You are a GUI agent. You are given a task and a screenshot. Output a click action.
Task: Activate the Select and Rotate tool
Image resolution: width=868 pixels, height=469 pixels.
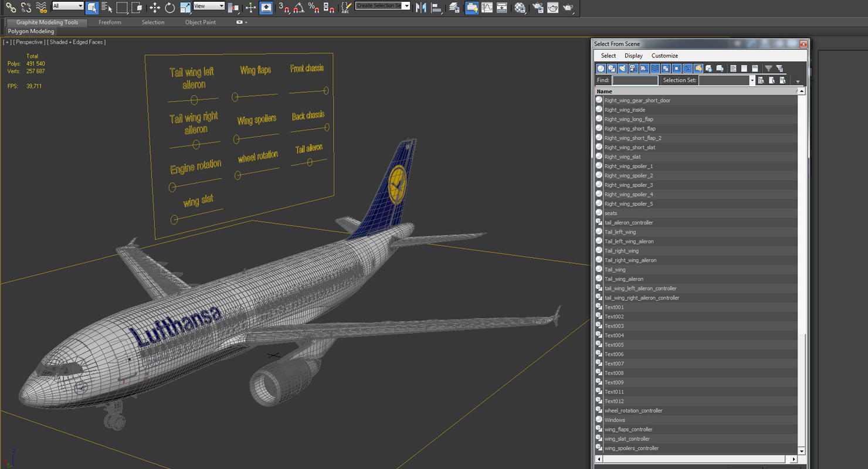tap(169, 8)
